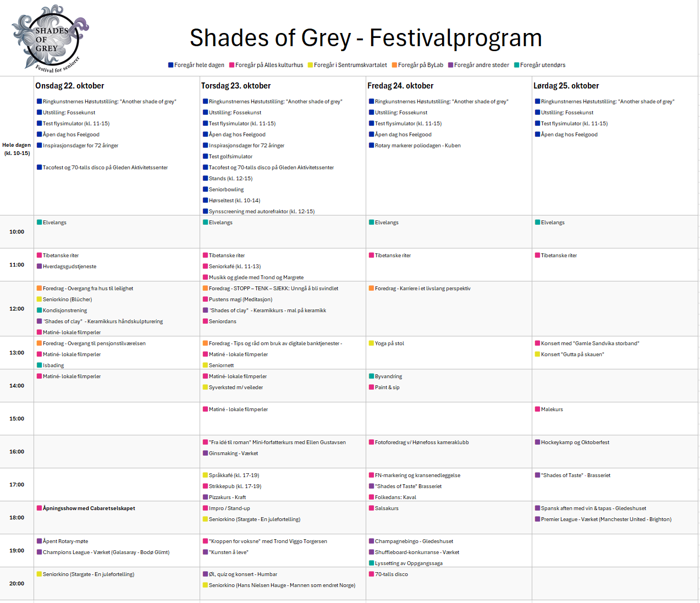
Task: Select the "Onsdag 22. oktober" column header
Action: (70, 86)
